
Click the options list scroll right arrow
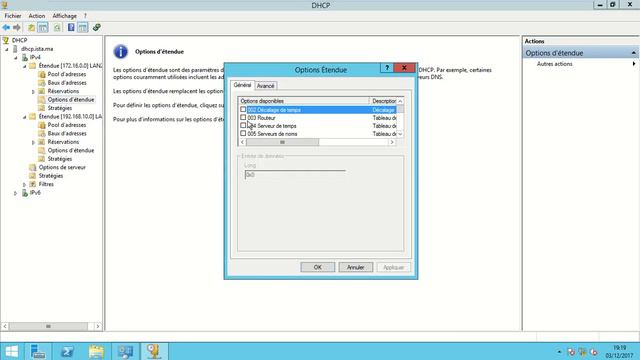click(x=392, y=142)
